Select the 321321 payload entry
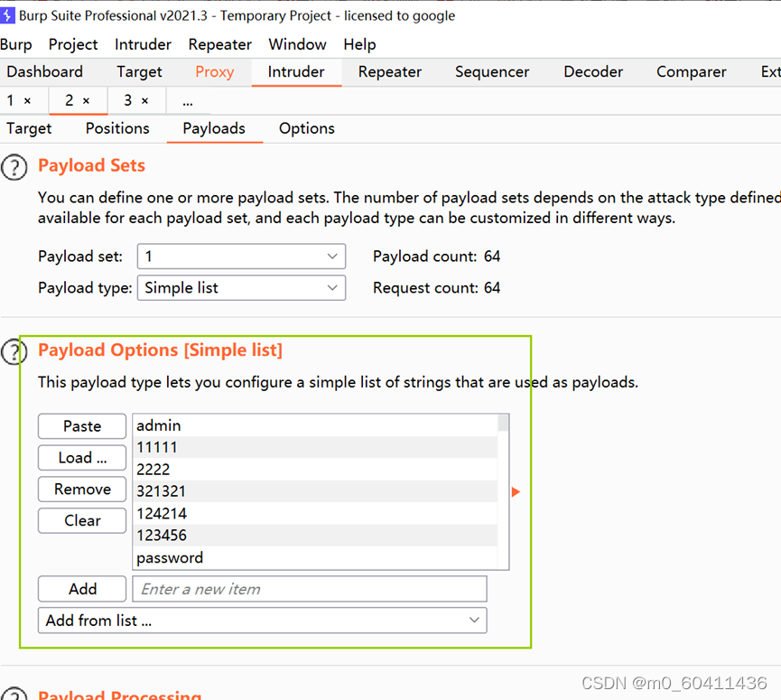Viewport: 781px width, 700px height. click(x=315, y=491)
